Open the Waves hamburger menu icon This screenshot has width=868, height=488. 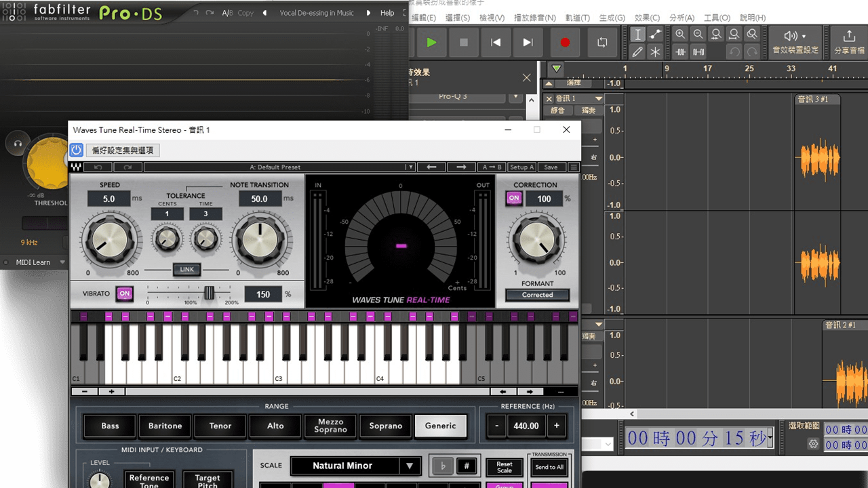point(574,167)
